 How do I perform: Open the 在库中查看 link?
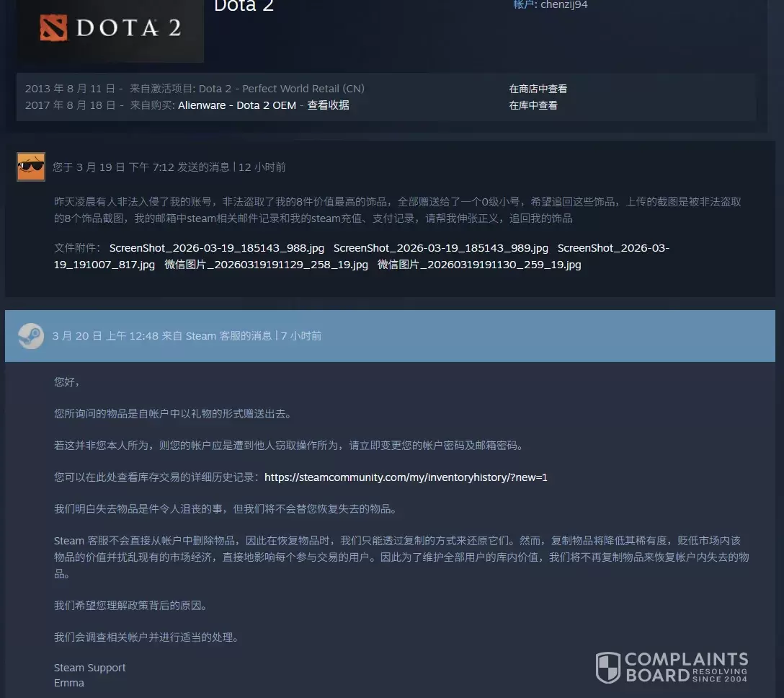click(533, 105)
